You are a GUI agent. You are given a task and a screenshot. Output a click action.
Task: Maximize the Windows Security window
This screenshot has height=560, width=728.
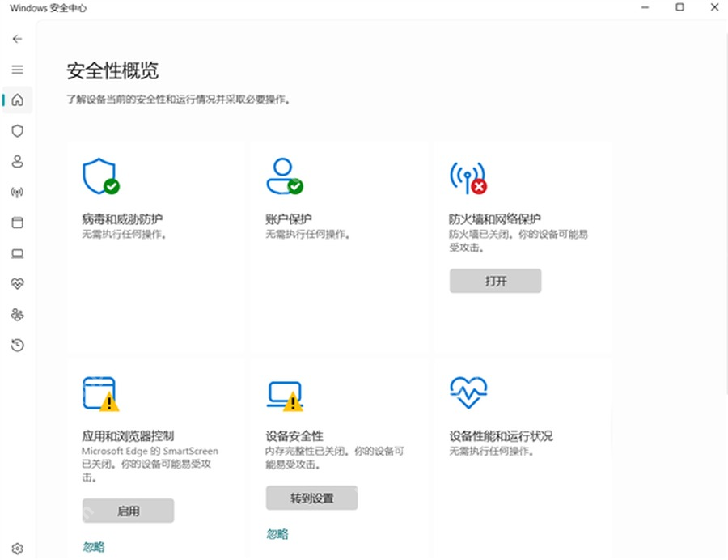coord(679,7)
